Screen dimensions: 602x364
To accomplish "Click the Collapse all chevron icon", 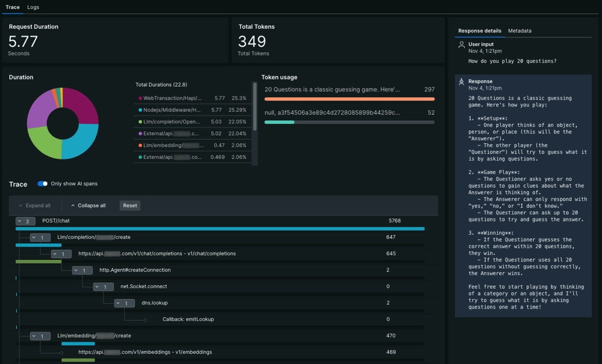I will click(73, 206).
